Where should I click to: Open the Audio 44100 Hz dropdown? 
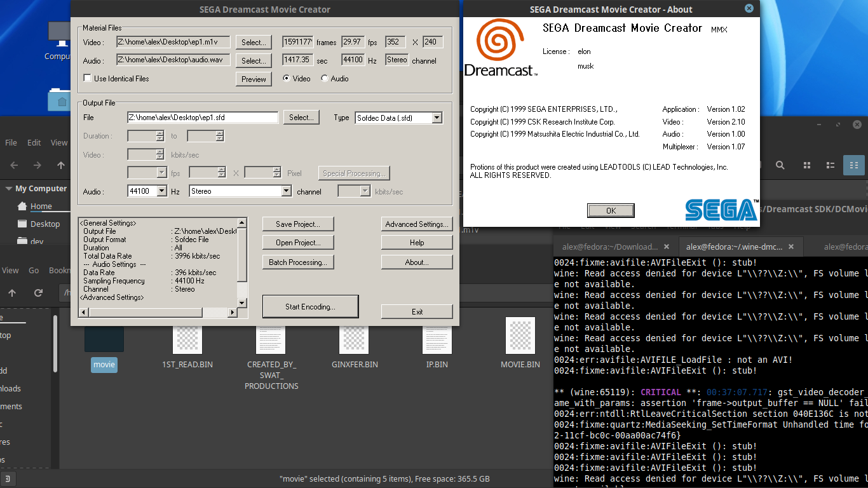click(162, 191)
